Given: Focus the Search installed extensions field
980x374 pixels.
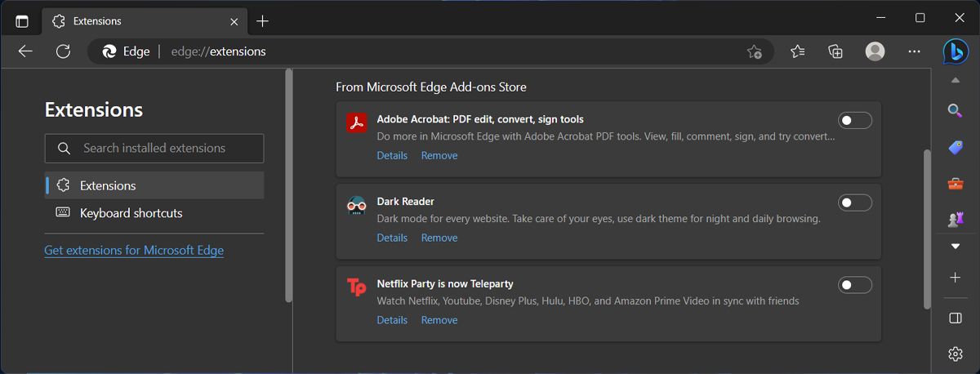Looking at the screenshot, I should pos(154,148).
